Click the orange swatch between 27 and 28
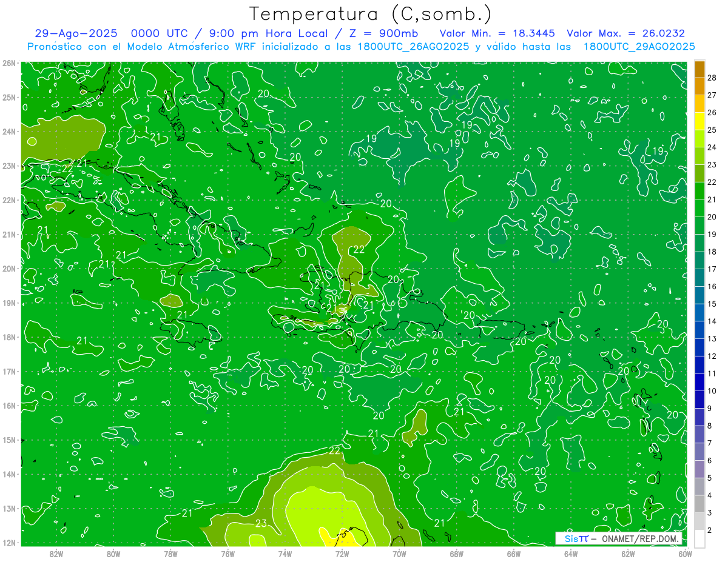The height and width of the screenshot is (562, 728). click(x=699, y=86)
